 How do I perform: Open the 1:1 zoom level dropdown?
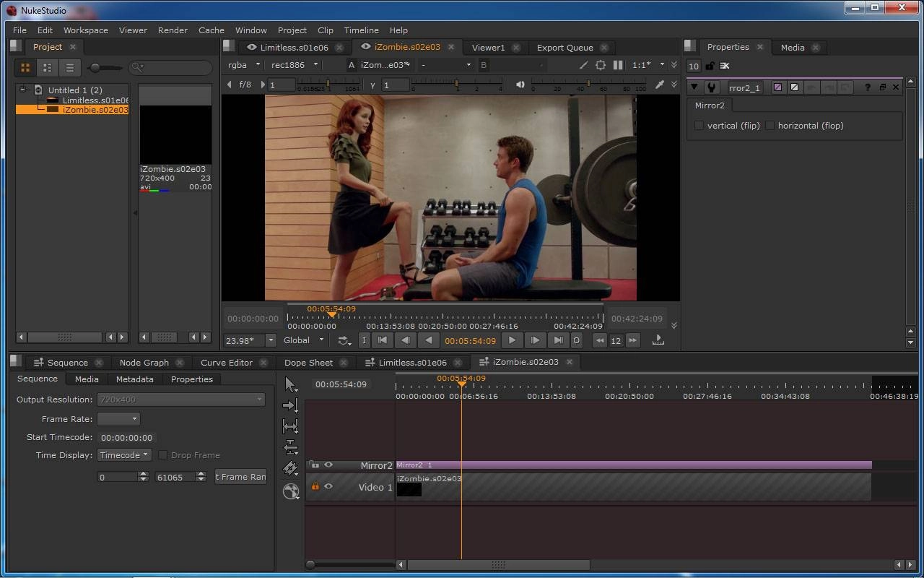648,65
